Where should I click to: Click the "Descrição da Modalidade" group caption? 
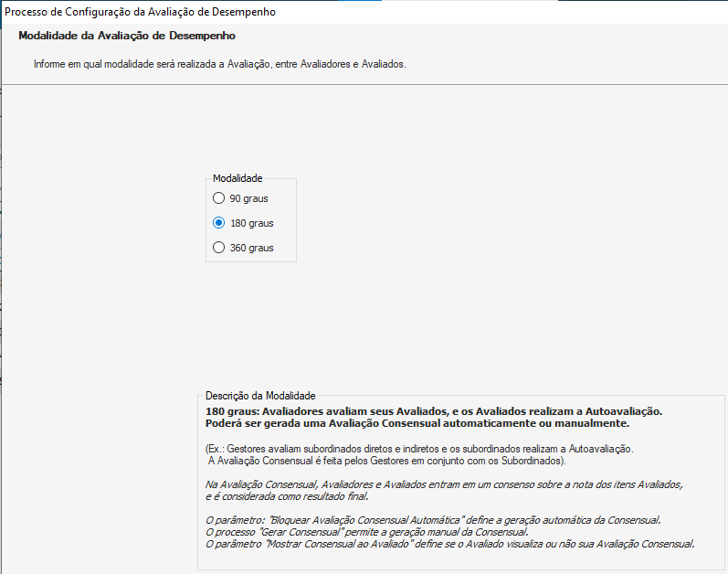(260, 396)
